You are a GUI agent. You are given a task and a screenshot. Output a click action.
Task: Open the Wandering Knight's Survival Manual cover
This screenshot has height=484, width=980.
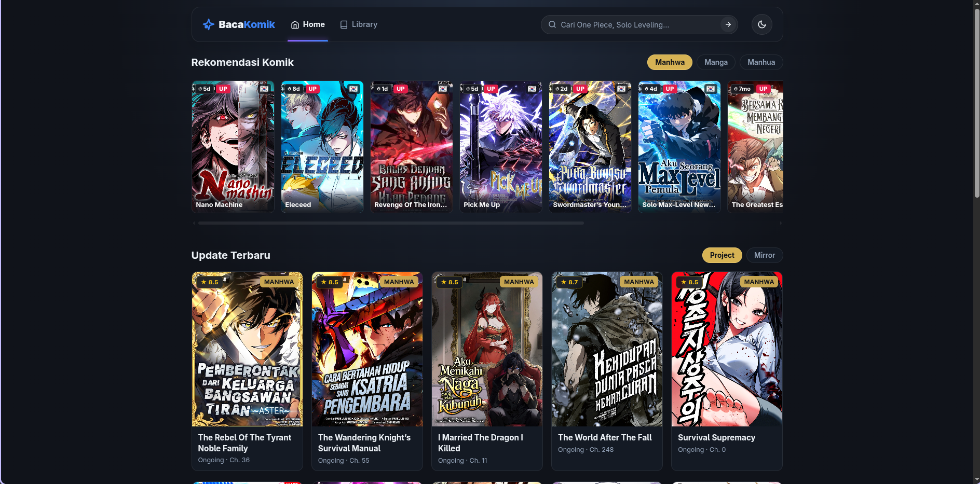tap(367, 349)
